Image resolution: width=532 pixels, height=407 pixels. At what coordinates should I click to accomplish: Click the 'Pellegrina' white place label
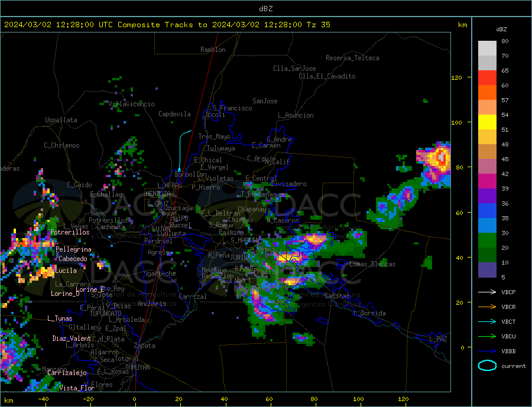tap(74, 249)
